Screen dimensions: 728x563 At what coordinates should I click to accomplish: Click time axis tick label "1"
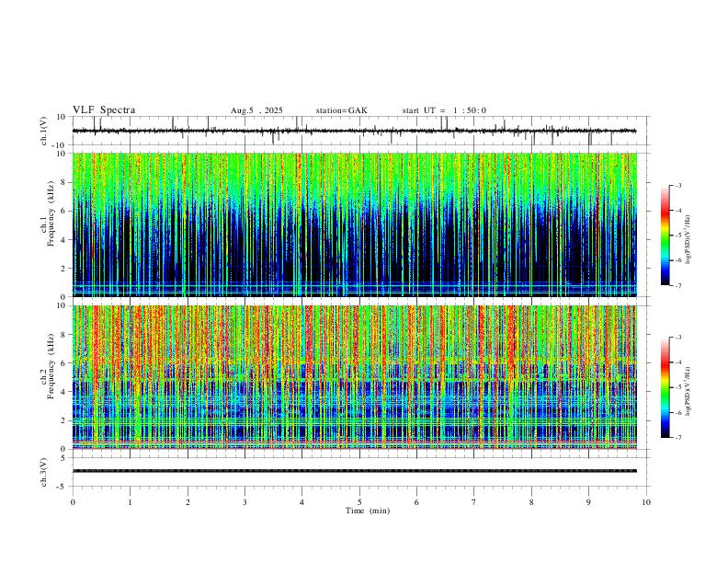tap(130, 502)
